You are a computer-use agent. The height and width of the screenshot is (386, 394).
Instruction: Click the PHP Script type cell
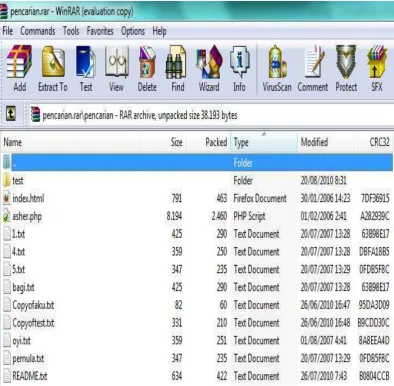(249, 216)
